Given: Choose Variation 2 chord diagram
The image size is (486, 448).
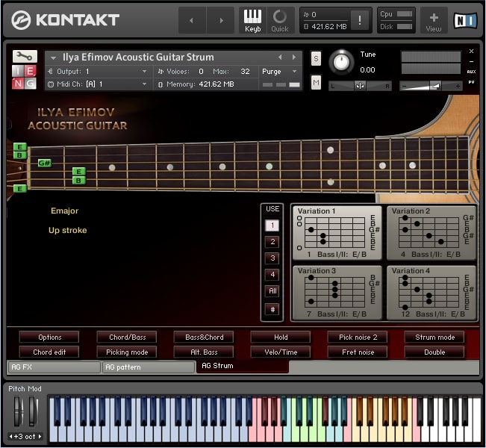Looking at the screenshot, I should pos(432,232).
